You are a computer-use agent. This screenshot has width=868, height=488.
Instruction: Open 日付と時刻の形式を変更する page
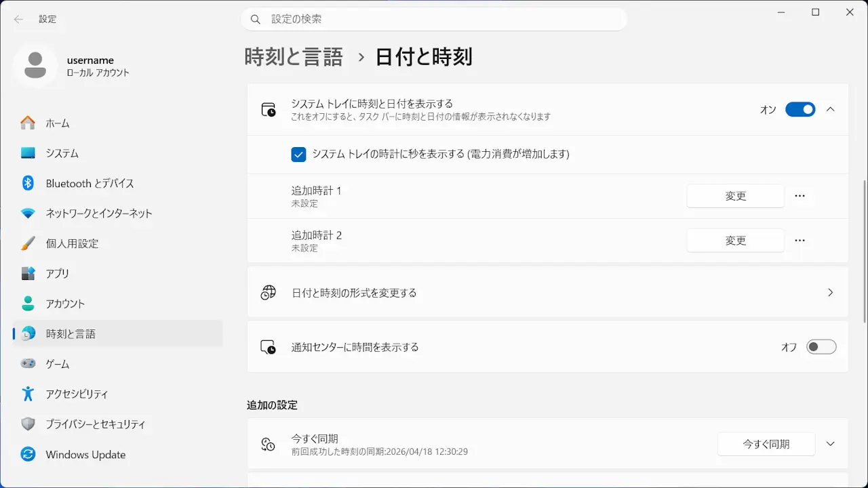547,293
